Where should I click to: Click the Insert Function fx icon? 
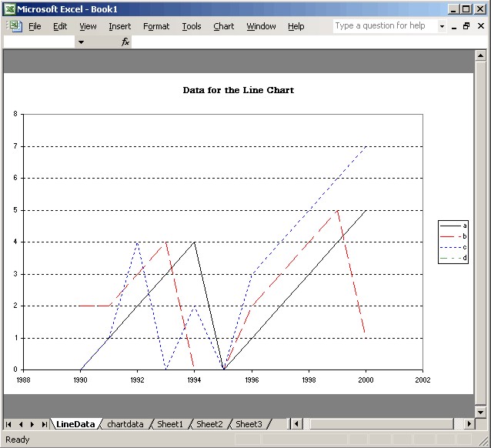[125, 42]
